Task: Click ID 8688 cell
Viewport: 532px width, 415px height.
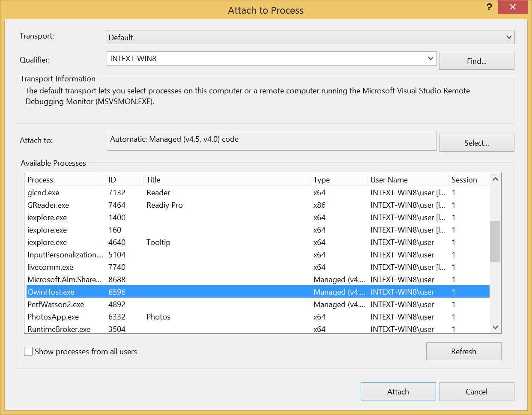Action: tap(117, 280)
